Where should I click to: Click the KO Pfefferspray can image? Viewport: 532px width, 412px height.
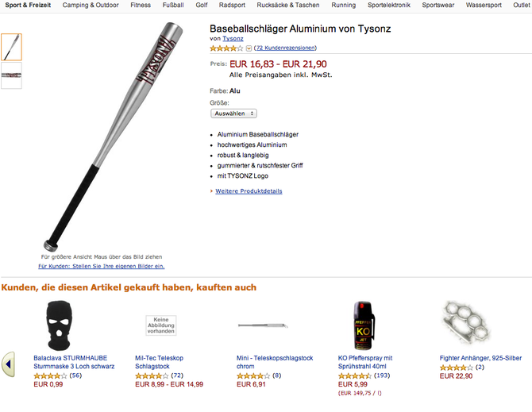point(364,325)
